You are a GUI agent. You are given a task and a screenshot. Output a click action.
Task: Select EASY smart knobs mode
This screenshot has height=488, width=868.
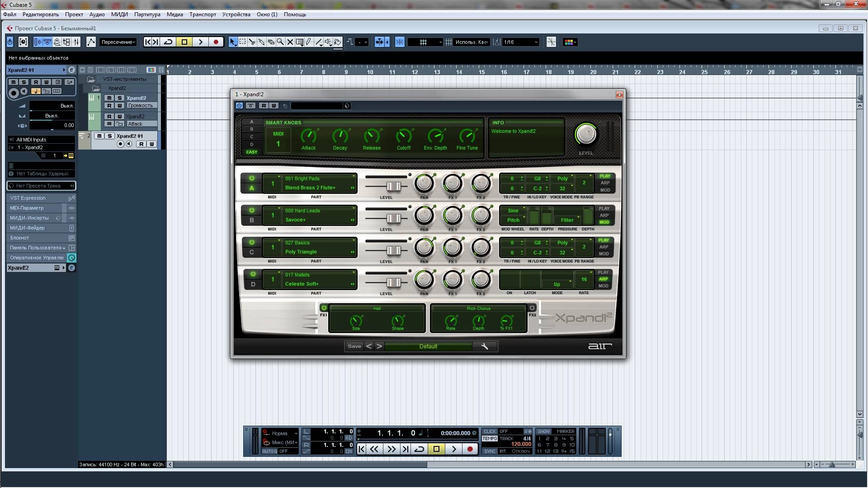coord(252,152)
